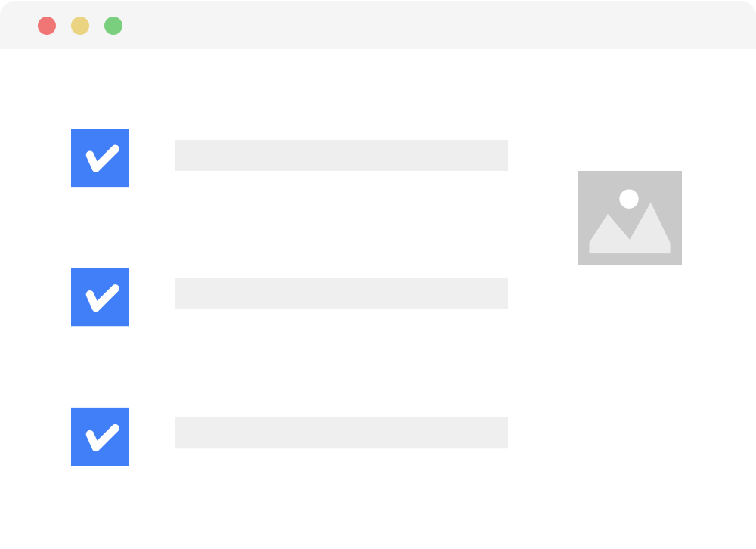The width and height of the screenshot is (756, 549).
Task: Click the white checkmark in the top checkbox
Action: click(102, 158)
